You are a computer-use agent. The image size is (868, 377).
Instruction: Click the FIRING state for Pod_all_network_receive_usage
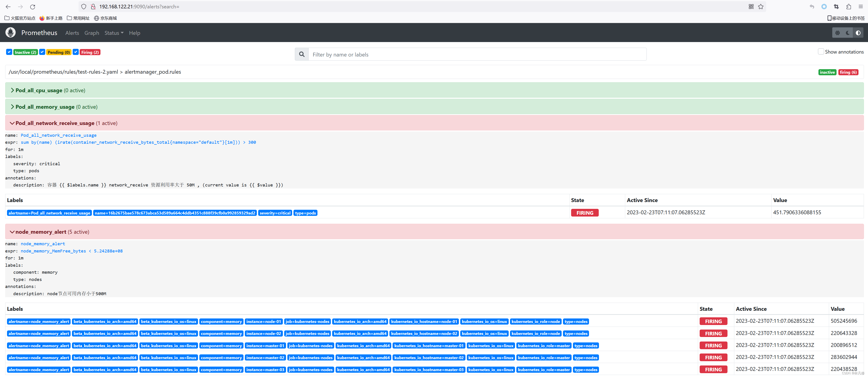[585, 213]
